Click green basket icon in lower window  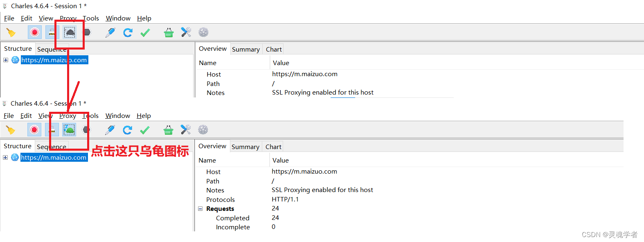pos(168,130)
